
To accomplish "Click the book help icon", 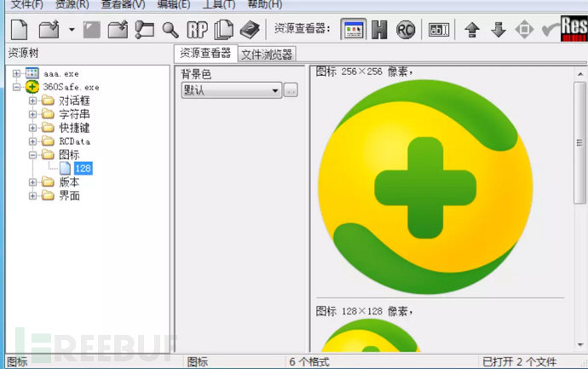I will tap(250, 30).
